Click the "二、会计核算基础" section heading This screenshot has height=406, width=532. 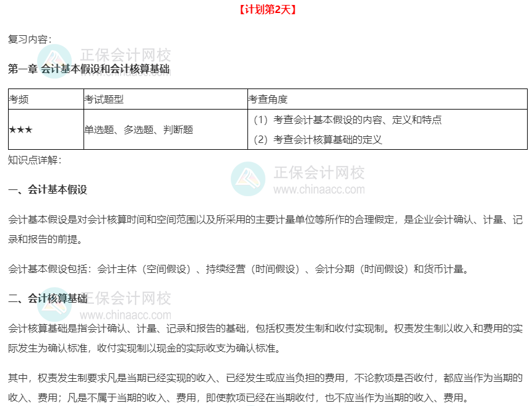tap(48, 298)
